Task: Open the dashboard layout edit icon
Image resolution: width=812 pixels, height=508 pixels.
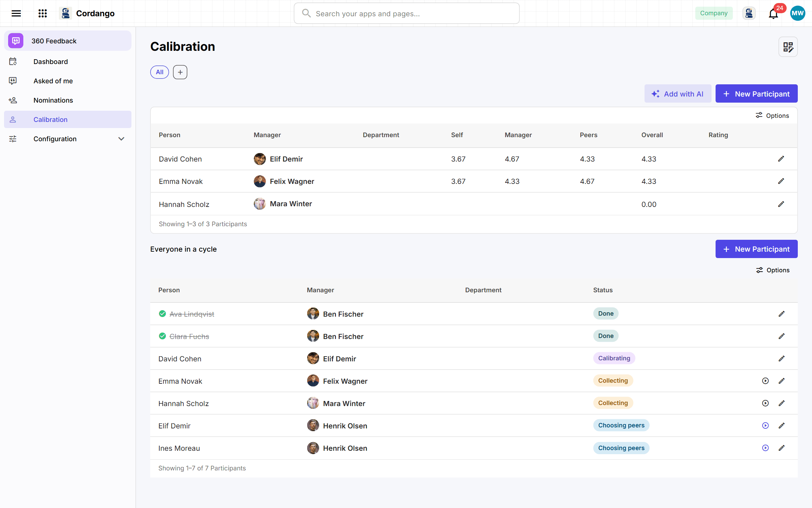Action: (x=788, y=47)
